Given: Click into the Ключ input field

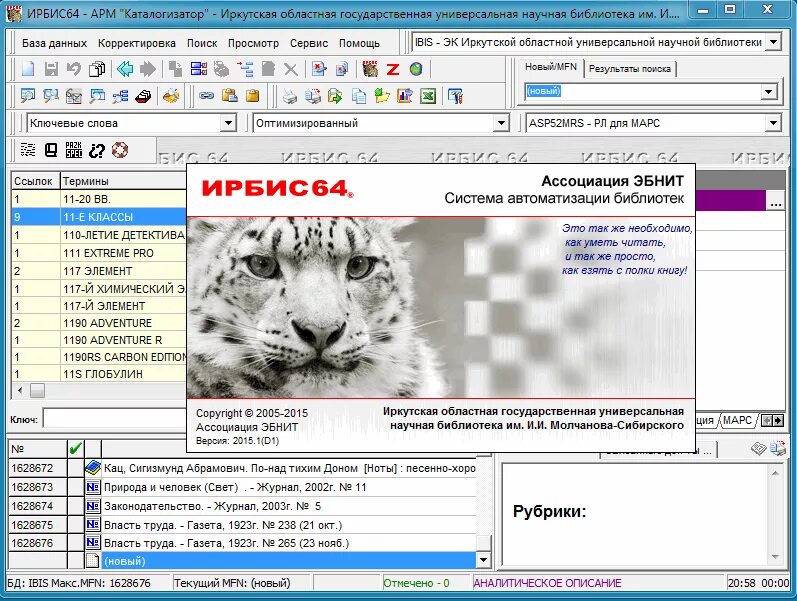Looking at the screenshot, I should (x=115, y=419).
